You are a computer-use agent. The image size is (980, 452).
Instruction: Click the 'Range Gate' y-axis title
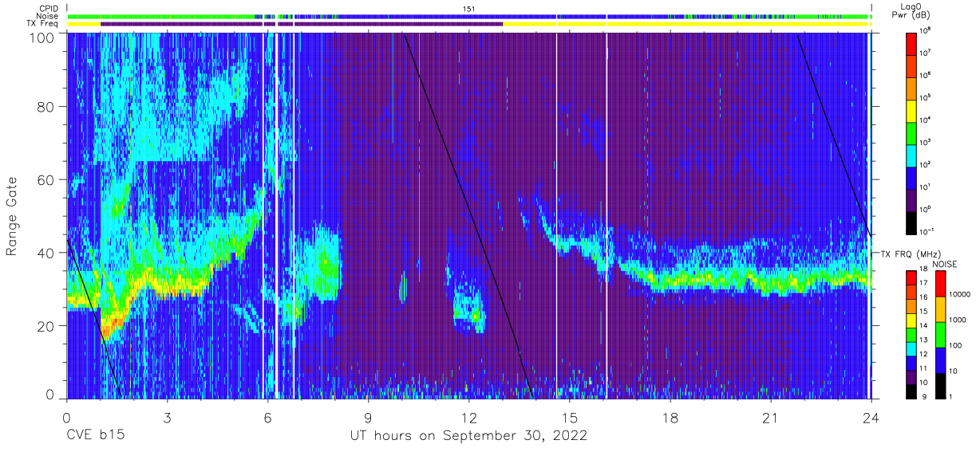12,216
